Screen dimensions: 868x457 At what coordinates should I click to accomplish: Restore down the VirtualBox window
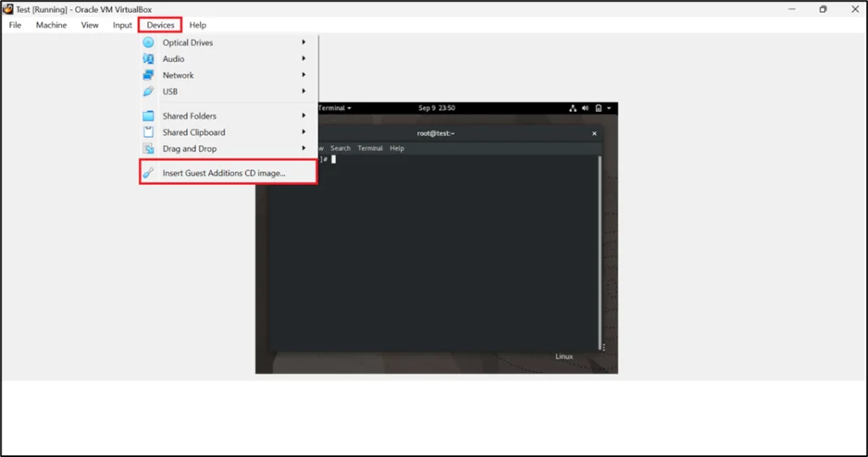[x=823, y=8]
